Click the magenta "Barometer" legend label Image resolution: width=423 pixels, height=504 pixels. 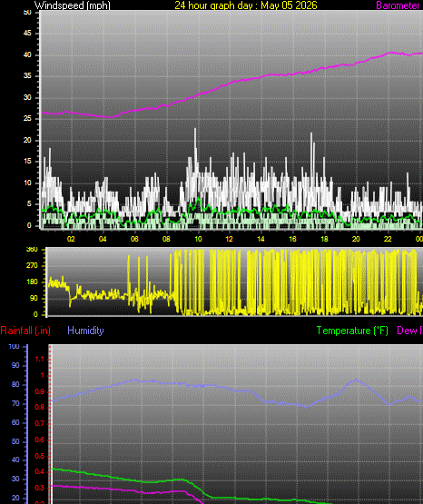coord(398,5)
